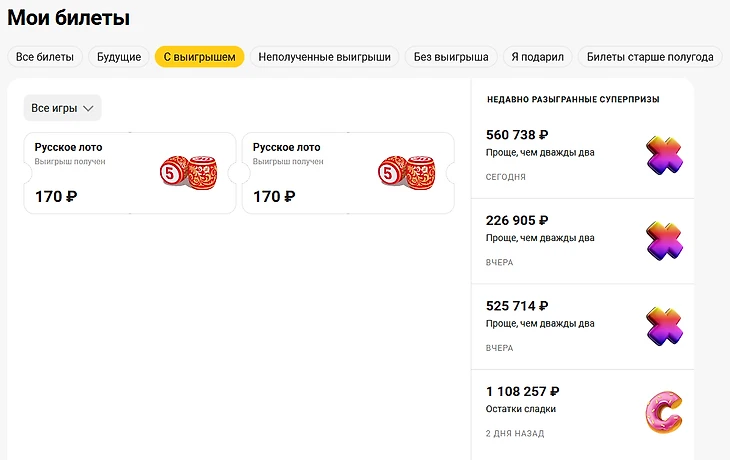Show «Неполученные выигрыши» tickets
This screenshot has width=730, height=460.
click(x=325, y=57)
